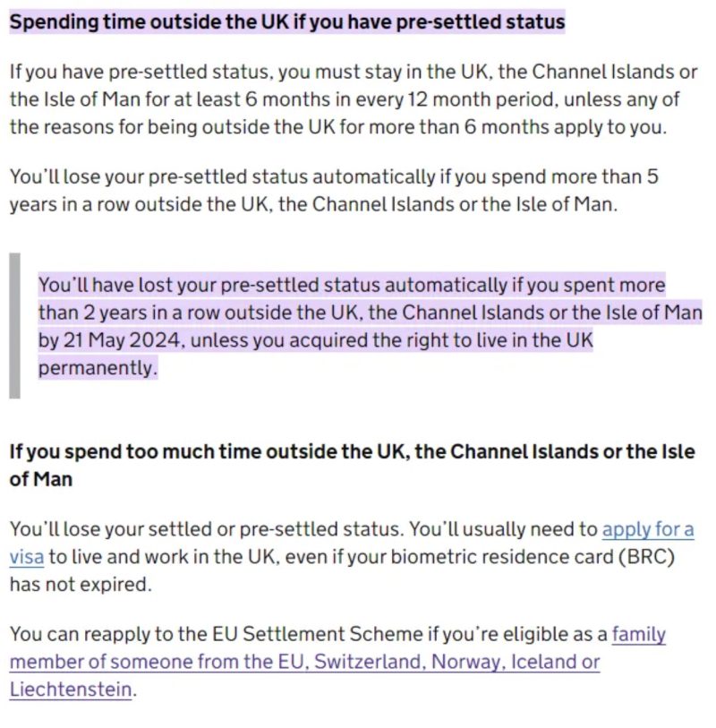
Task: Click heading 'Spending time outside the UK' pre-settled status
Action: pyautogui.click(x=287, y=21)
